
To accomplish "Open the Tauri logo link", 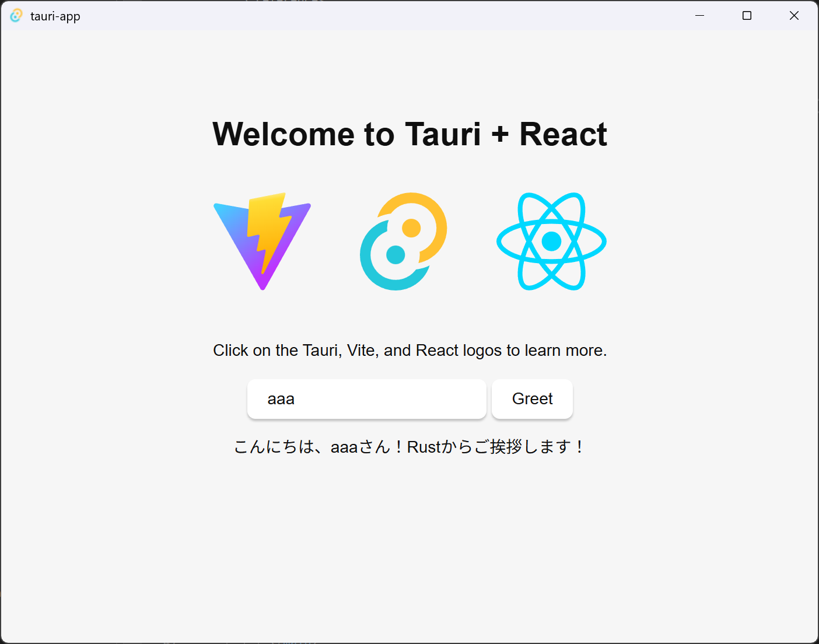I will (x=402, y=242).
